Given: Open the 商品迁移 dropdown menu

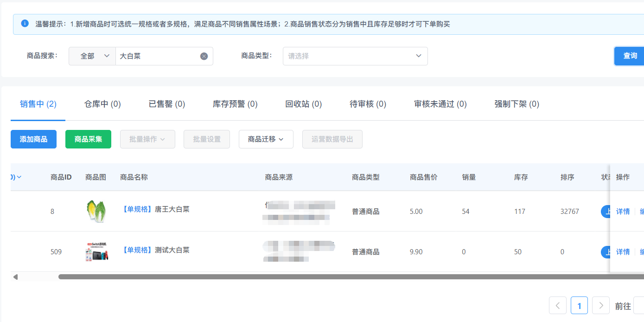Looking at the screenshot, I should coord(266,139).
